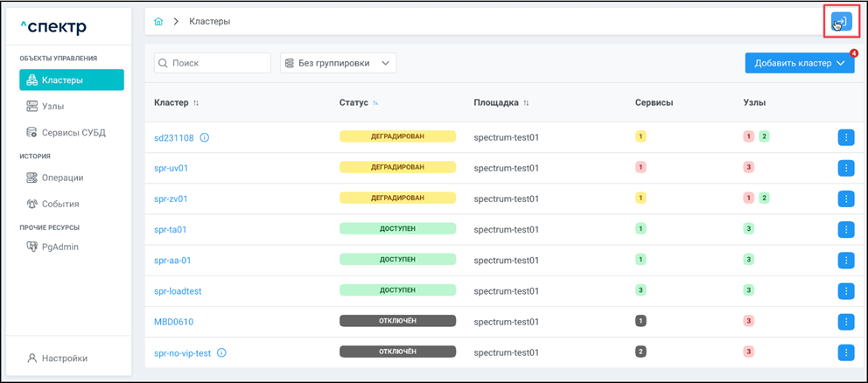The image size is (868, 383).
Task: Open the spr-uv01 cluster link
Action: point(171,168)
